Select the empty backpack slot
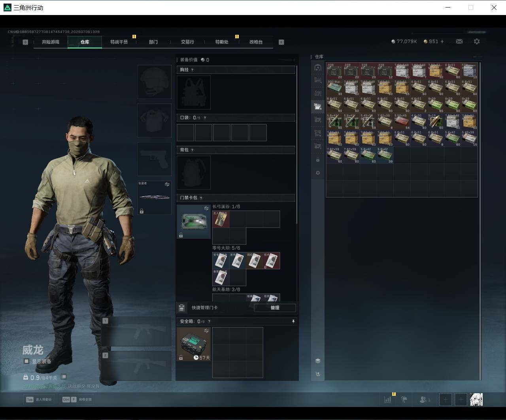 [193, 172]
